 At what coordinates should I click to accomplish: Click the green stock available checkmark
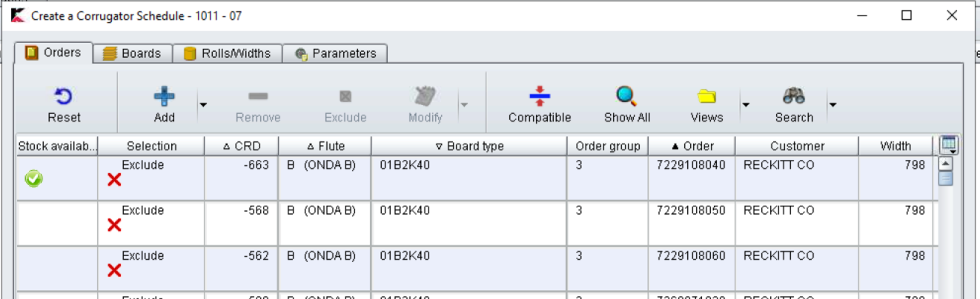pos(33,178)
